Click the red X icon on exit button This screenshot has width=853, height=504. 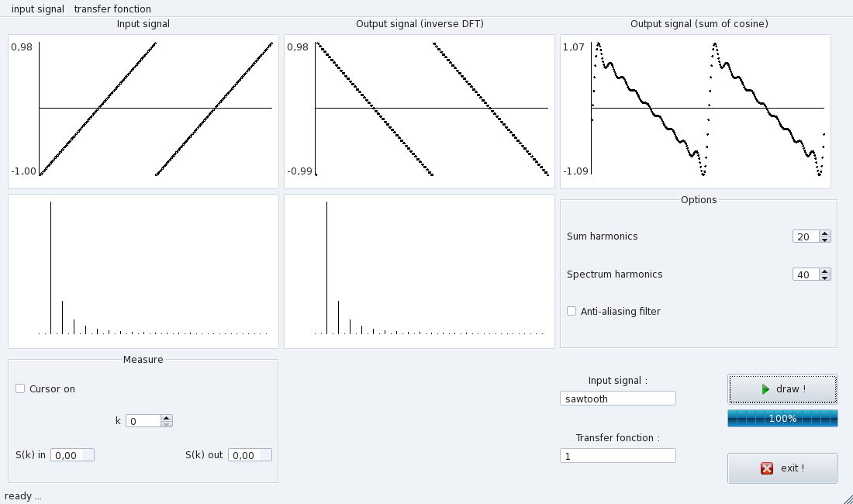tap(767, 468)
